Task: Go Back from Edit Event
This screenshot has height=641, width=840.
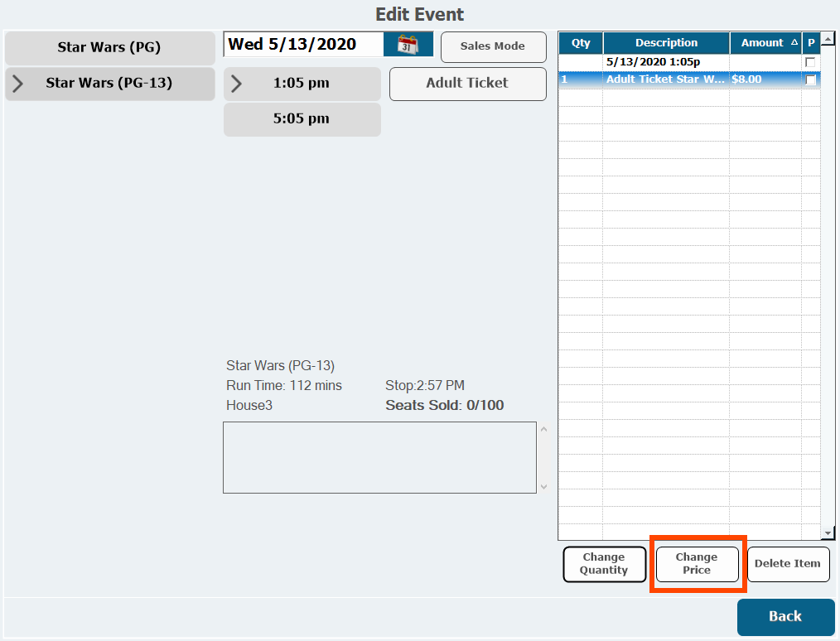Action: (785, 616)
